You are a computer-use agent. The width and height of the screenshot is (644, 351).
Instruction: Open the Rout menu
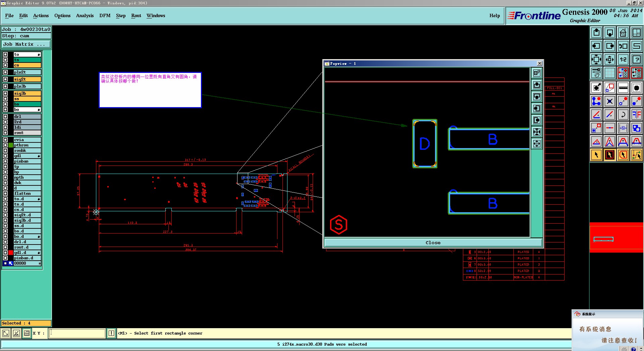[x=136, y=15]
